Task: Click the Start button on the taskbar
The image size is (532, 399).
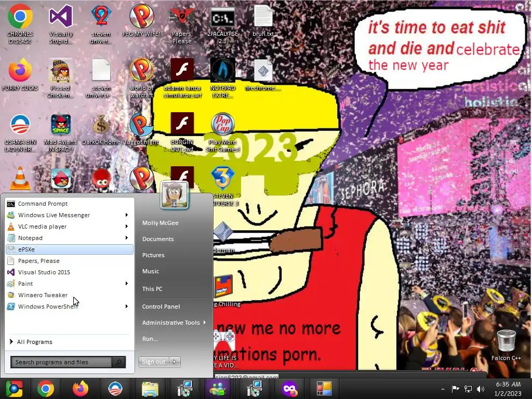Action: tap(14, 389)
